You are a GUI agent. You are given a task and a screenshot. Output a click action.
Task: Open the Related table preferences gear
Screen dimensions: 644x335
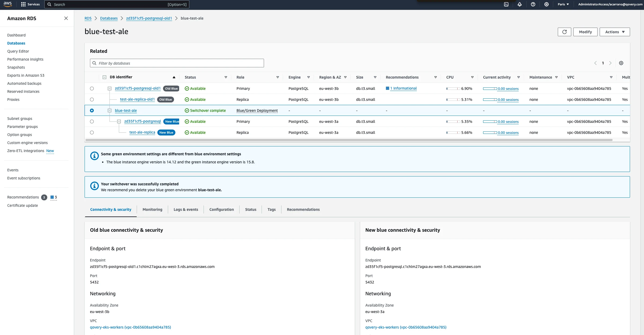621,63
